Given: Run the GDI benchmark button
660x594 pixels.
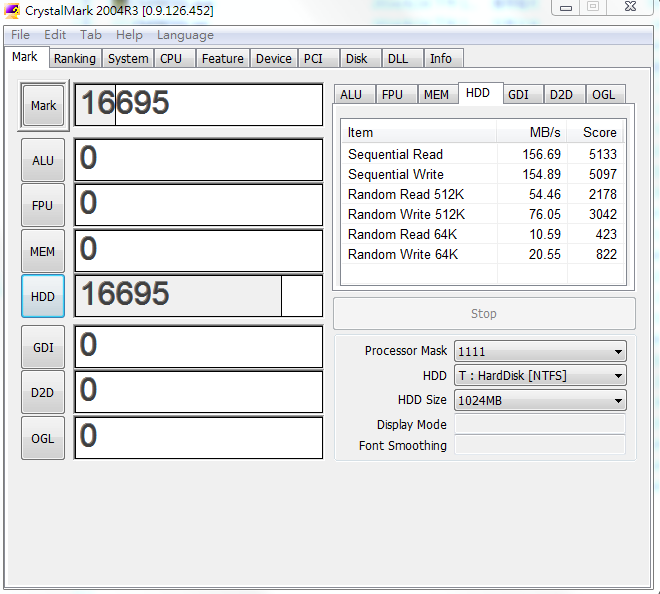Looking at the screenshot, I should click(43, 347).
